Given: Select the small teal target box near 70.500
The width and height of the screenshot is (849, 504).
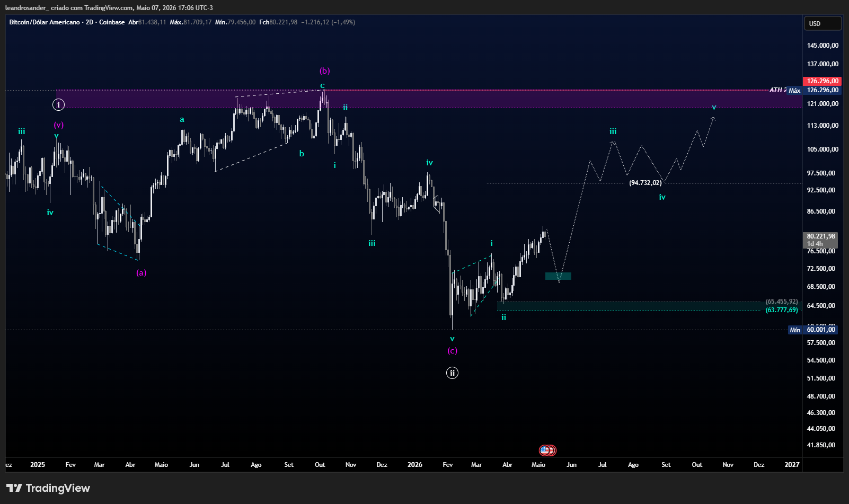Looking at the screenshot, I should (x=558, y=276).
